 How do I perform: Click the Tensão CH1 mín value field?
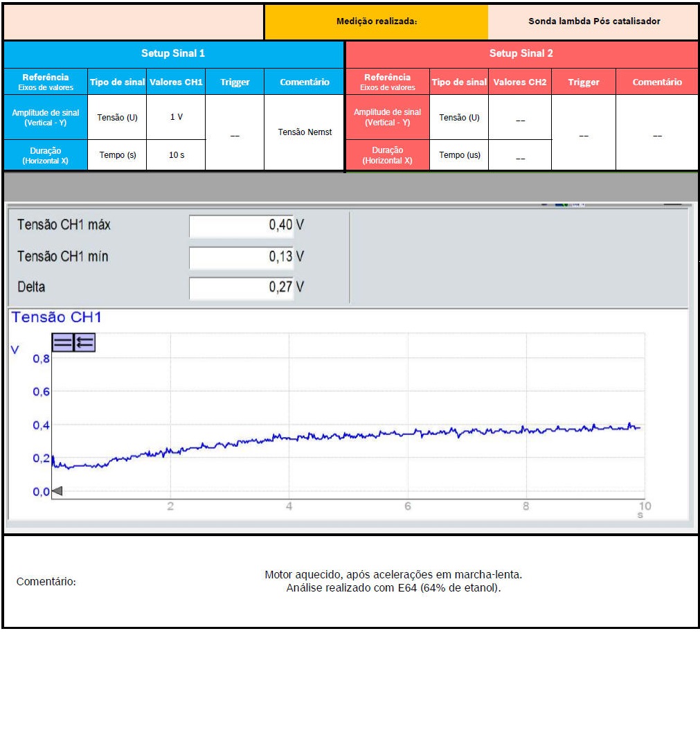246,257
